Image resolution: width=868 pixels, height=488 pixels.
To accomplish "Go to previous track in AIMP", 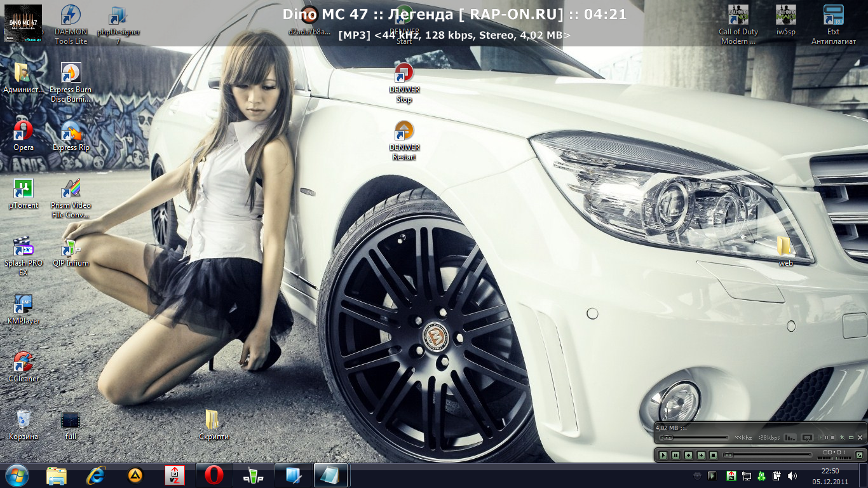I will point(688,455).
